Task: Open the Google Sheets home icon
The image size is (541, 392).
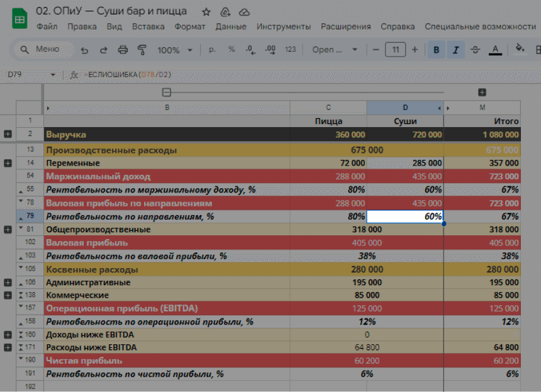Action: pyautogui.click(x=20, y=19)
